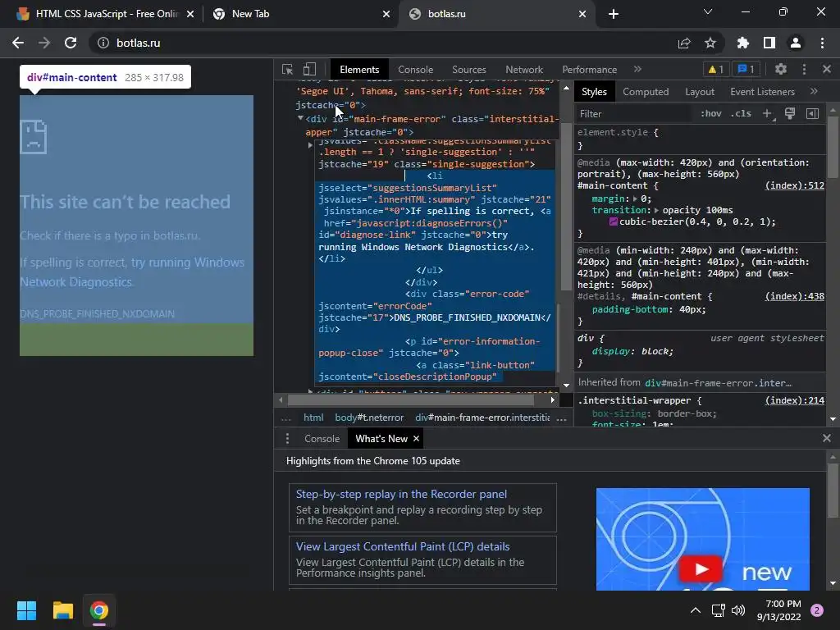The width and height of the screenshot is (840, 630).
Task: Click the inherited div#main-frame-error link
Action: tap(718, 383)
